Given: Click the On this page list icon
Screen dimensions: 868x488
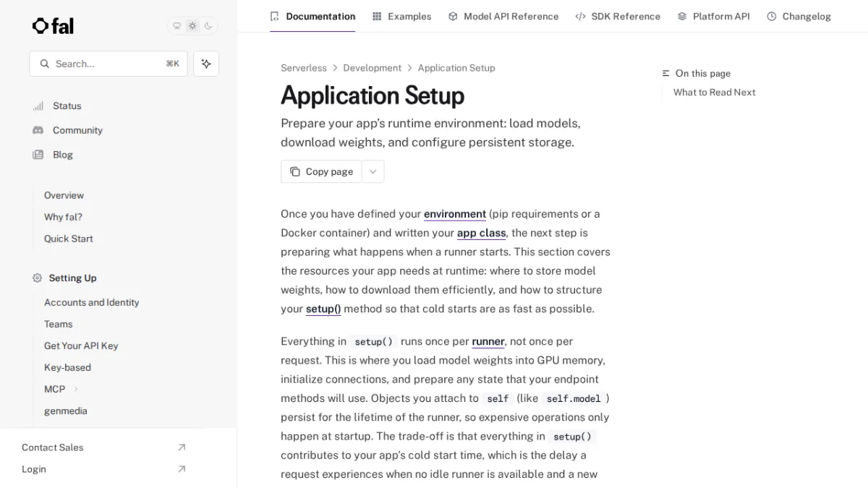Looking at the screenshot, I should (x=666, y=74).
